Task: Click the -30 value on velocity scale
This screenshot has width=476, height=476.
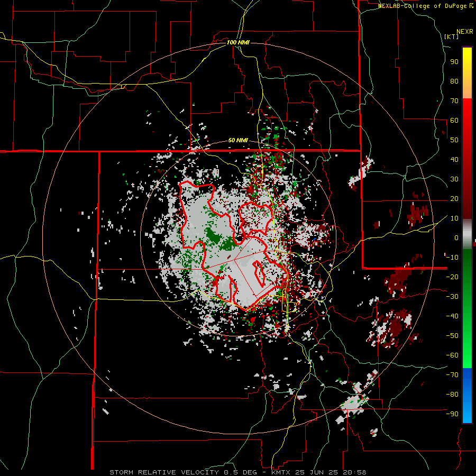Action: [x=452, y=297]
